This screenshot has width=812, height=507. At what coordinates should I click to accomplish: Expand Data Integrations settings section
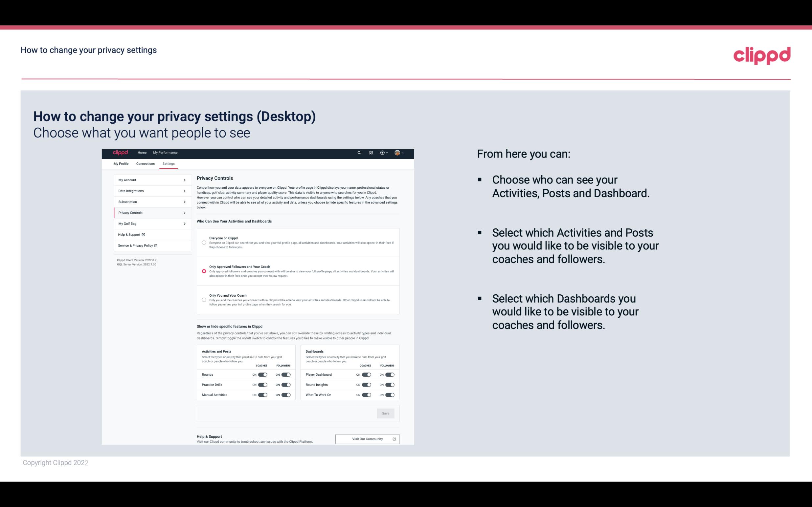tap(150, 191)
